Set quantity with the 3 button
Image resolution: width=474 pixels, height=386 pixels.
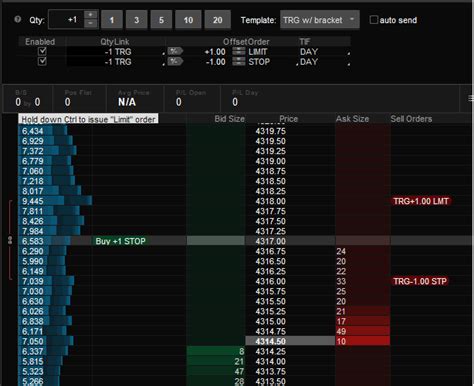[x=137, y=20]
